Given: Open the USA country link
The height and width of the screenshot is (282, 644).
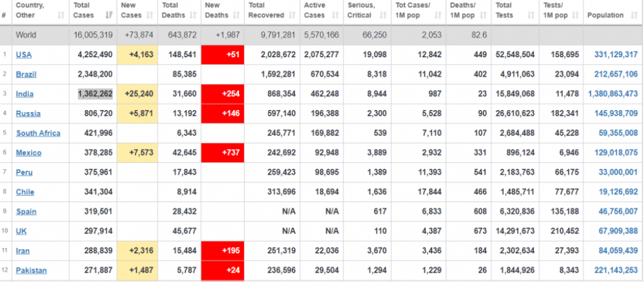Looking at the screenshot, I should pos(24,55).
